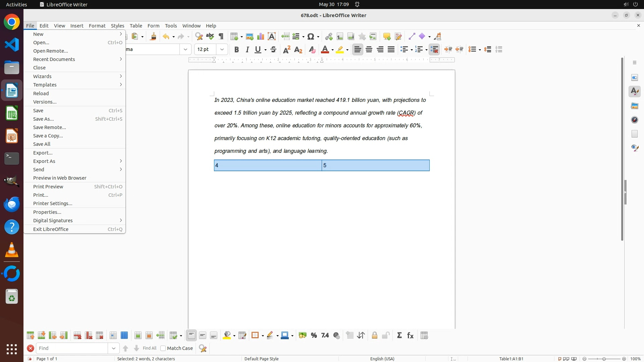Open the font size dropdown

pos(222,50)
